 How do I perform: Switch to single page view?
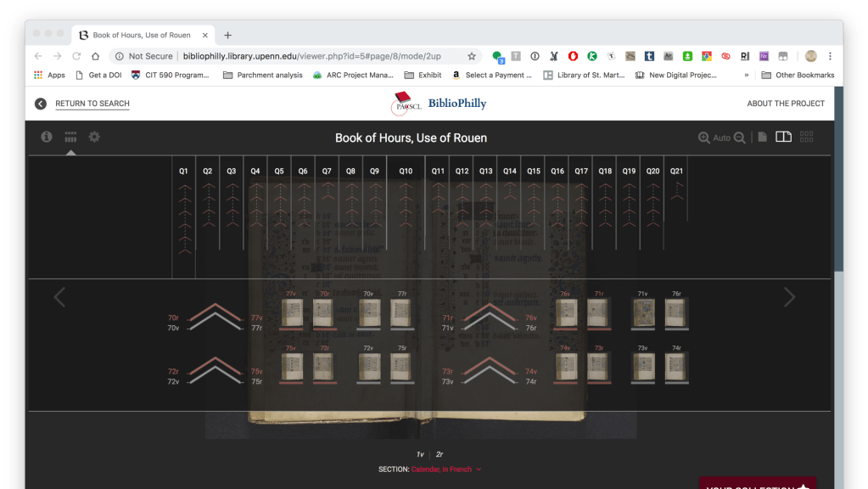tap(763, 137)
